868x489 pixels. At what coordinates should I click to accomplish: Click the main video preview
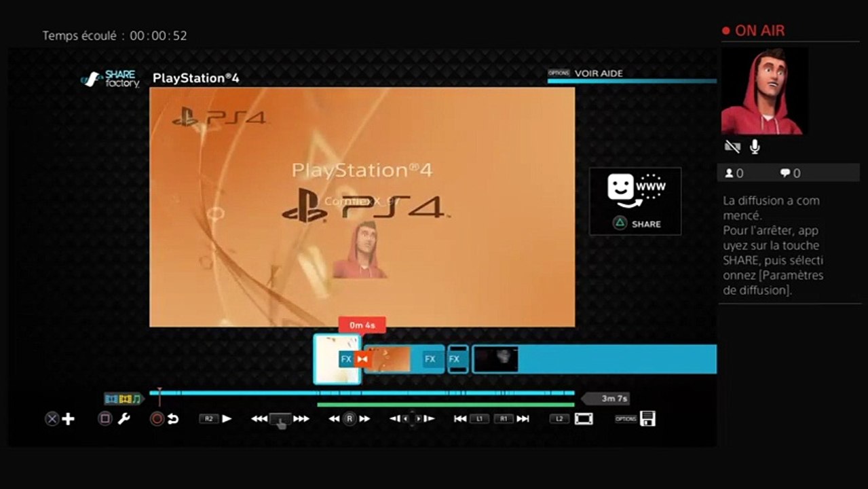[362, 207]
